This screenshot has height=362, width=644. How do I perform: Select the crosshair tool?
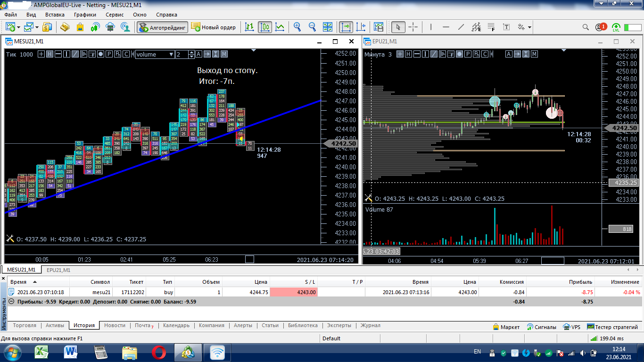(413, 27)
